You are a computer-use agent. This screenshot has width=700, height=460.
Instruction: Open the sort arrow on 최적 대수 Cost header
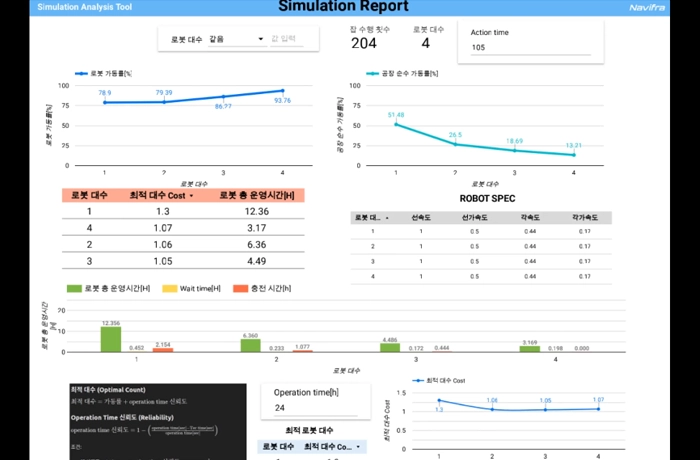[192, 196]
